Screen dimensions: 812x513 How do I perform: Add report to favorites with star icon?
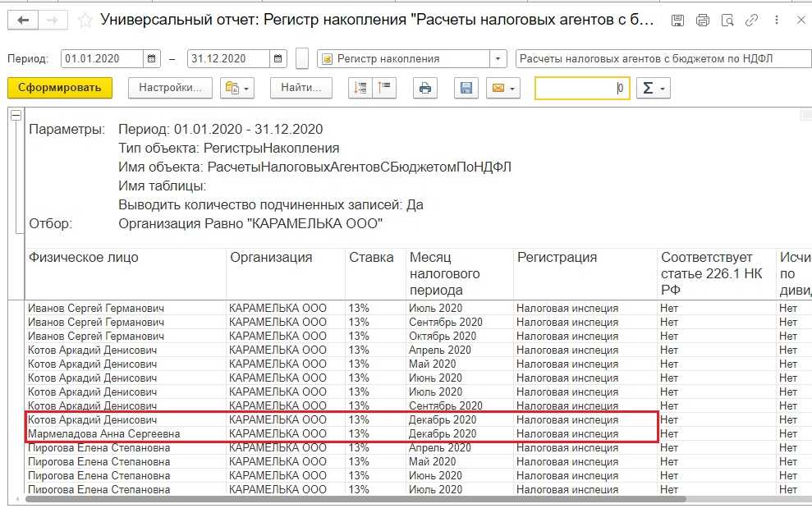[x=85, y=21]
